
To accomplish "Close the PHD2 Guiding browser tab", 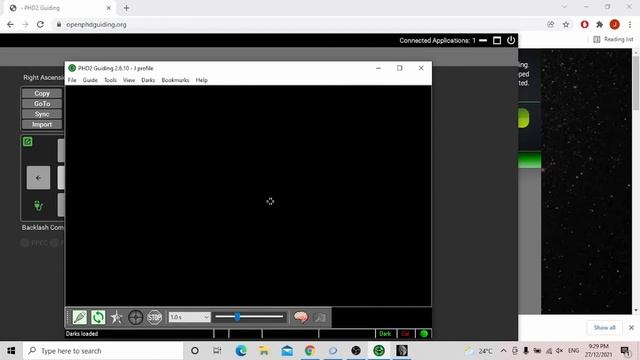I will 109,8.
